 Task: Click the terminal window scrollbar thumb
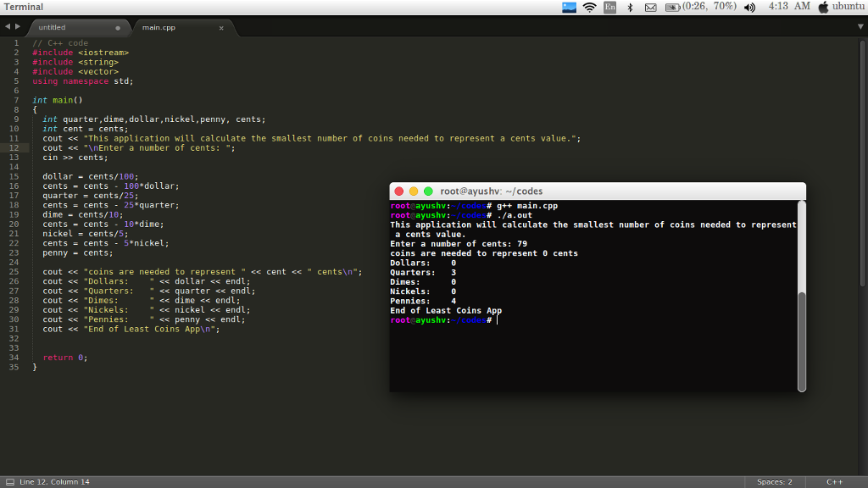click(x=802, y=341)
